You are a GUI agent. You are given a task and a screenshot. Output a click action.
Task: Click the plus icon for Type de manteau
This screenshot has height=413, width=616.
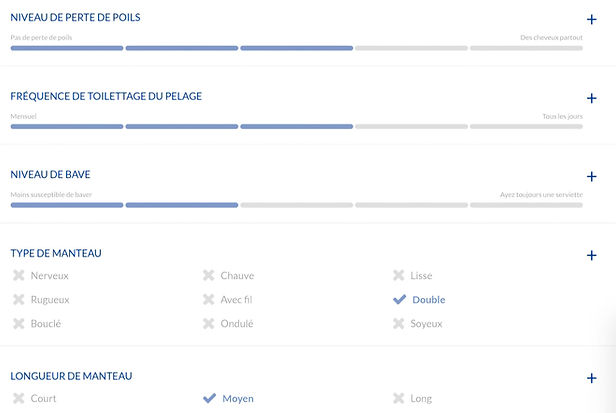coord(592,255)
